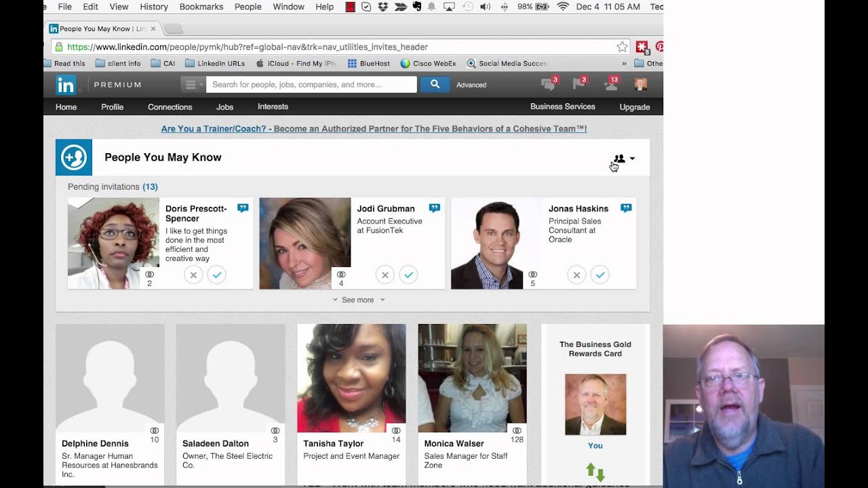
Task: Click the quote message icon on Jonas Haskins
Action: [626, 208]
